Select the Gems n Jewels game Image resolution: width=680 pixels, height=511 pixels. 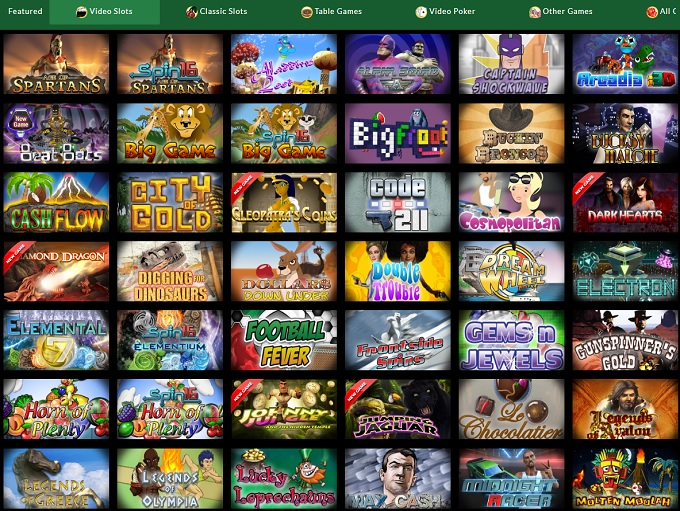click(511, 340)
